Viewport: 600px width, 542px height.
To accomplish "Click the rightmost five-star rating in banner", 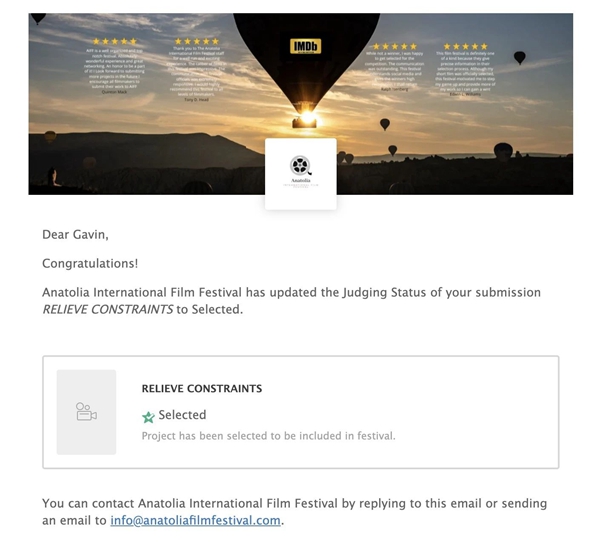I will [466, 46].
